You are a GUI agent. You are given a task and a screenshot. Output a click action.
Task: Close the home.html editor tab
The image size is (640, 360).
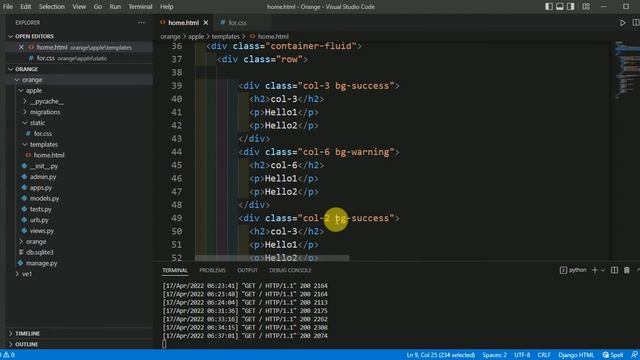(206, 23)
